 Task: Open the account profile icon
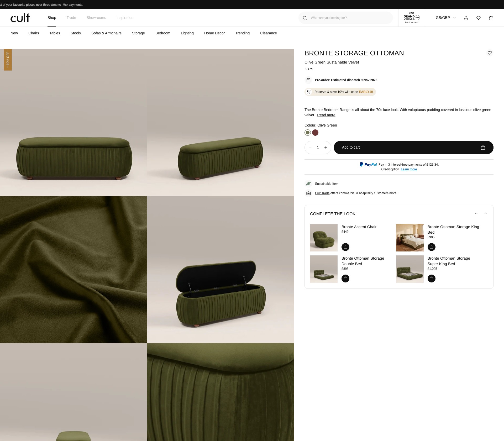466,18
